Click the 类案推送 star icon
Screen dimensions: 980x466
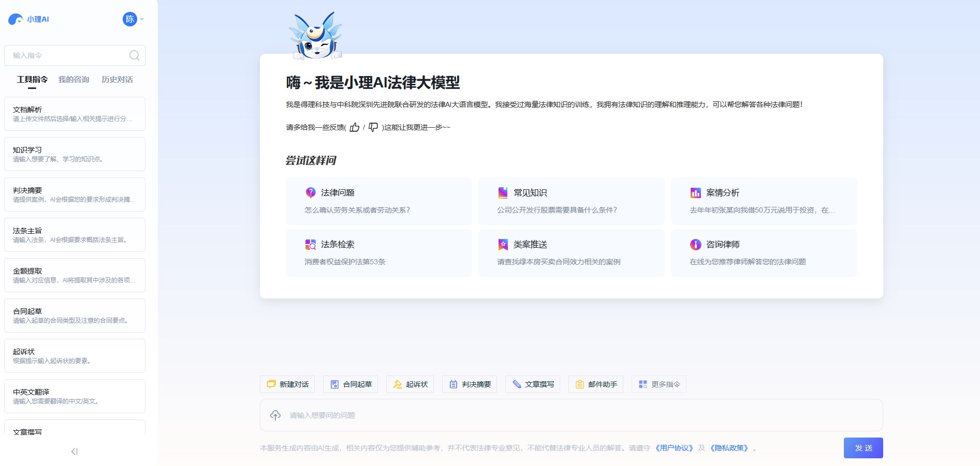pos(502,244)
